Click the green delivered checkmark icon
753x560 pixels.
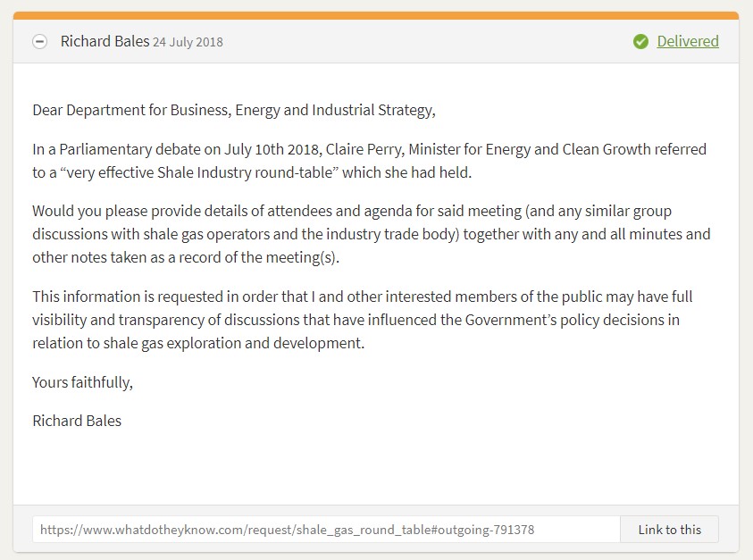[640, 42]
